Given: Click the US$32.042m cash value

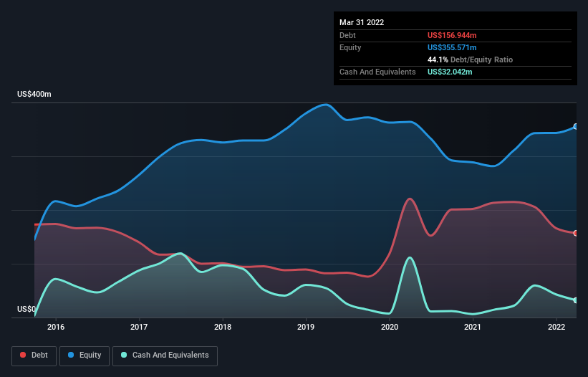Looking at the screenshot, I should pyautogui.click(x=450, y=72).
